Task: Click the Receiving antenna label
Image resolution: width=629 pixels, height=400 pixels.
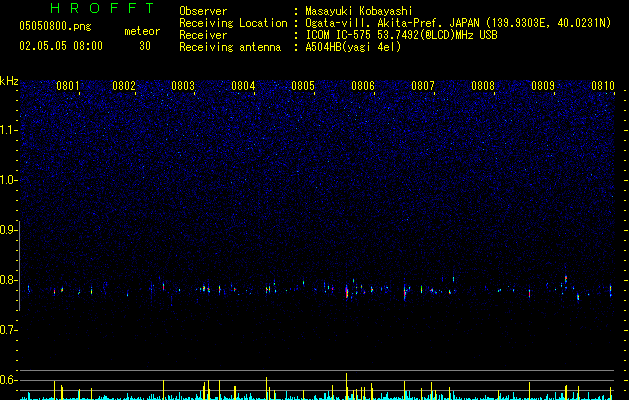Action: tap(230, 47)
